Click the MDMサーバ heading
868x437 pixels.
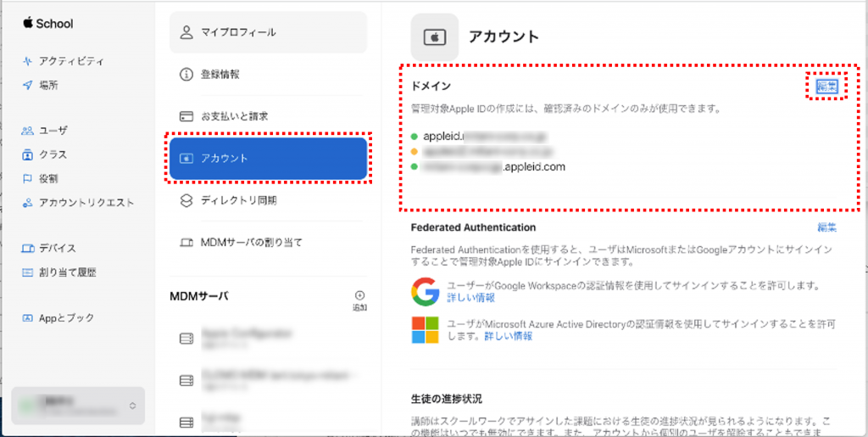pos(199,297)
